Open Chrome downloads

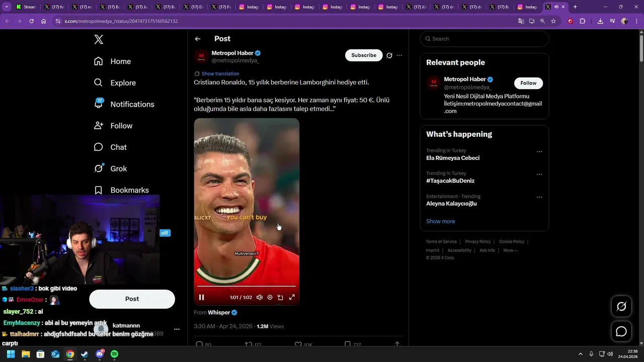coord(600,21)
